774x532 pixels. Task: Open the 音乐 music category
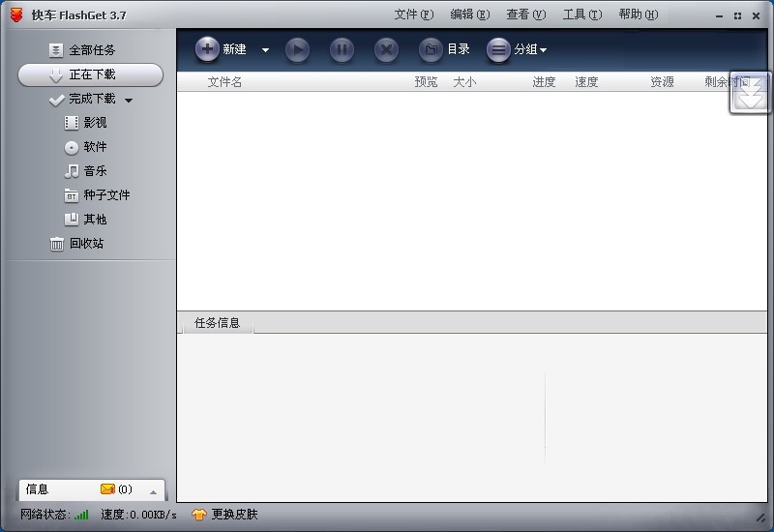click(x=95, y=171)
